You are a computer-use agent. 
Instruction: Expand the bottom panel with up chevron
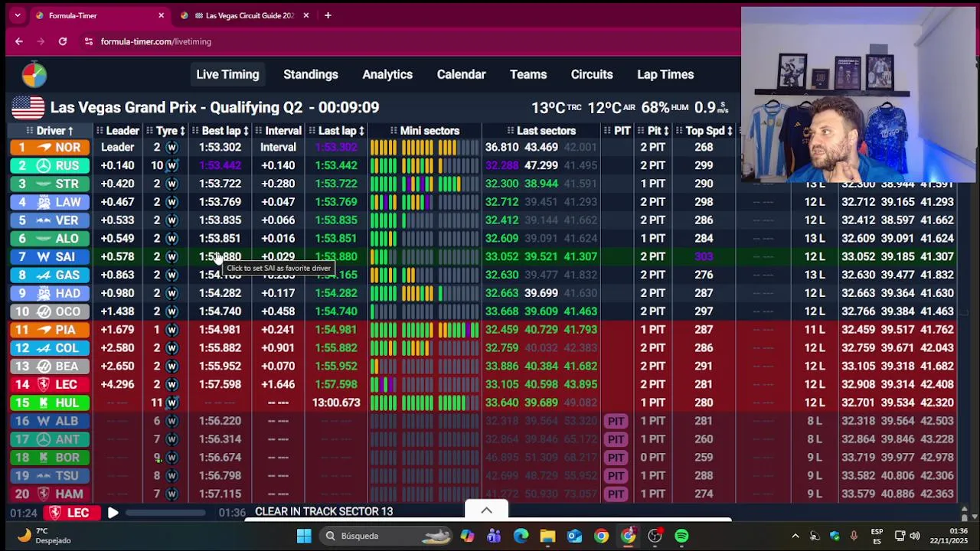coord(486,510)
